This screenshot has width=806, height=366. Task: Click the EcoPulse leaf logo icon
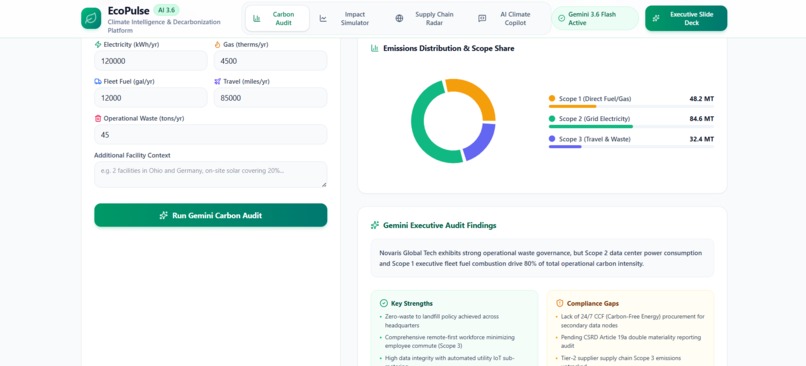[91, 19]
